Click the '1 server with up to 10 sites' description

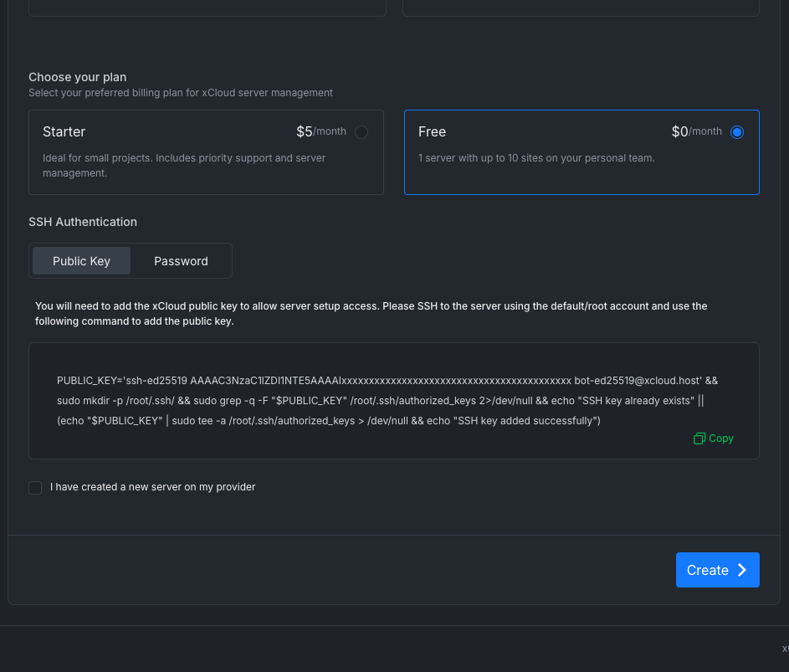[x=536, y=158]
